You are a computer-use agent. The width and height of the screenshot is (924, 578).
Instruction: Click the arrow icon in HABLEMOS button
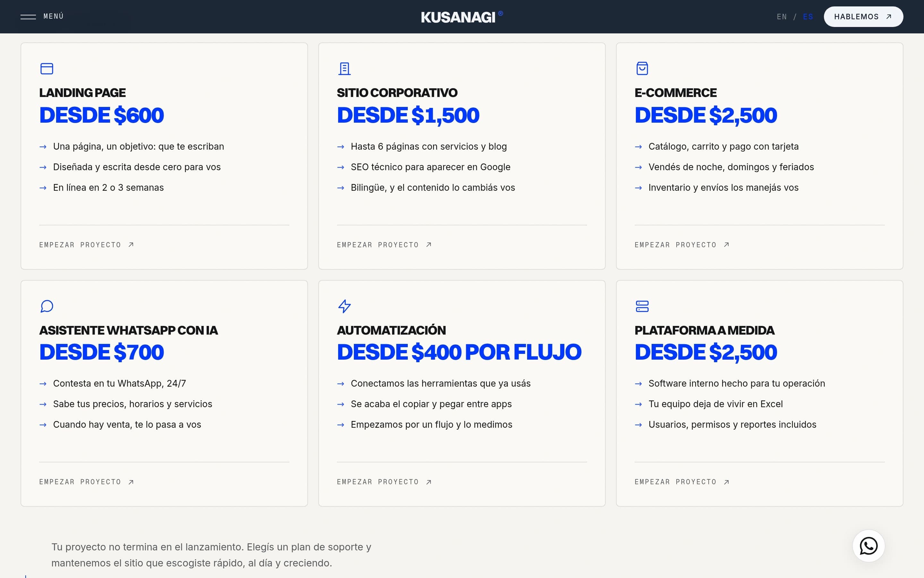(x=888, y=17)
